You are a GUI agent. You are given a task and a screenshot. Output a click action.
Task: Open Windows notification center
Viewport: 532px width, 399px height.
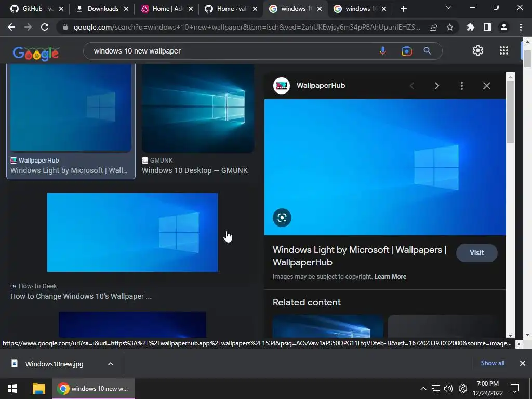(515, 389)
